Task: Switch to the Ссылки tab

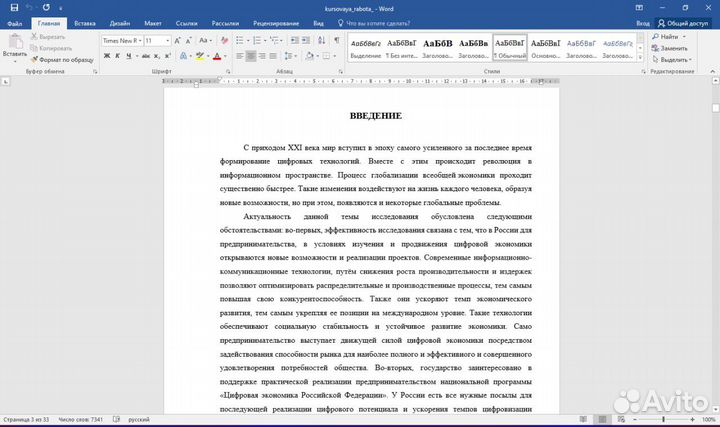Action: 186,23
